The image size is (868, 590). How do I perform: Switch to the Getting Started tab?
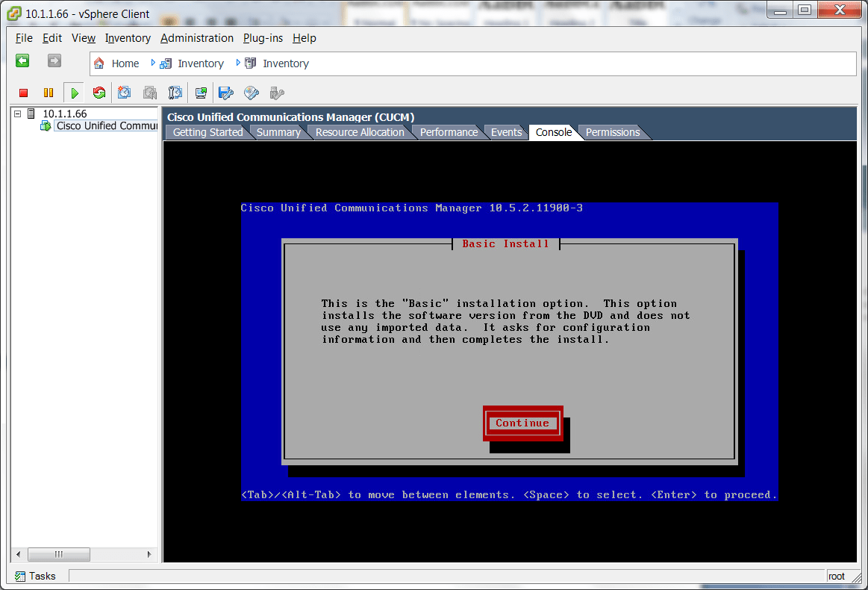pyautogui.click(x=207, y=132)
